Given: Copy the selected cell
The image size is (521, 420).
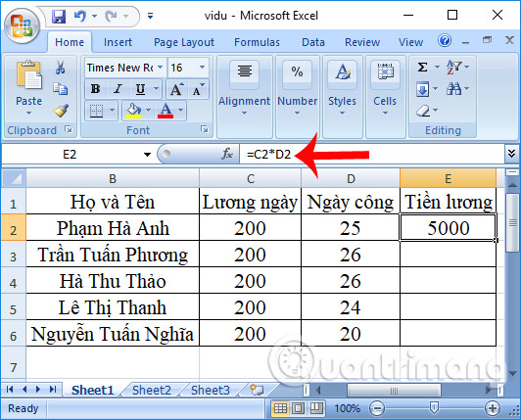Looking at the screenshot, I should point(60,88).
